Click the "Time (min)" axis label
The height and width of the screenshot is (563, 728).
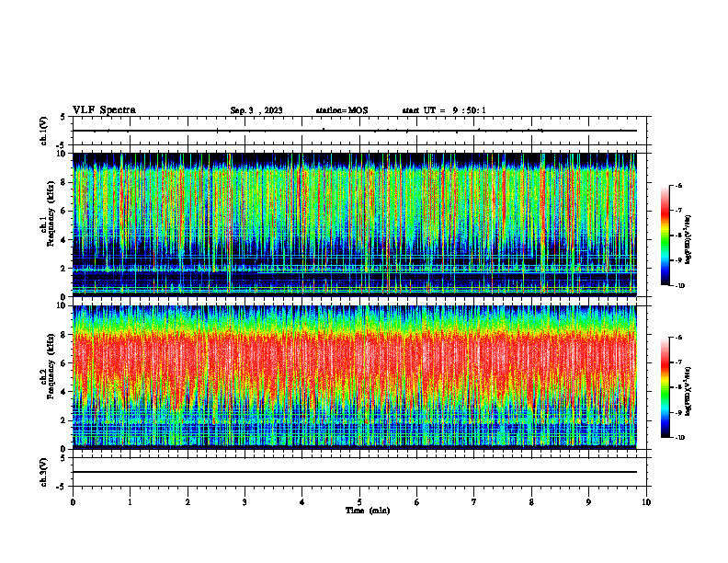click(x=368, y=511)
